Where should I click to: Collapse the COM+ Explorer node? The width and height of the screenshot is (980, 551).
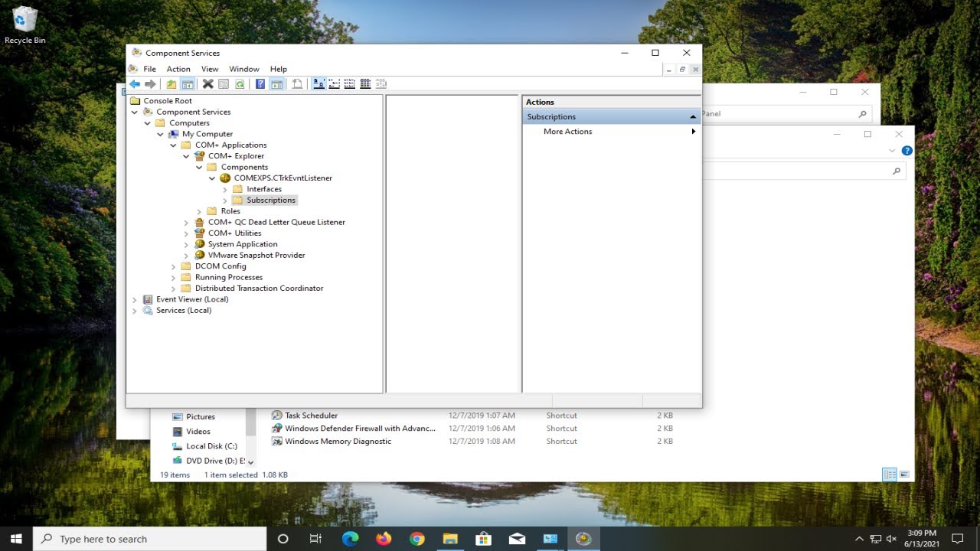coord(186,156)
